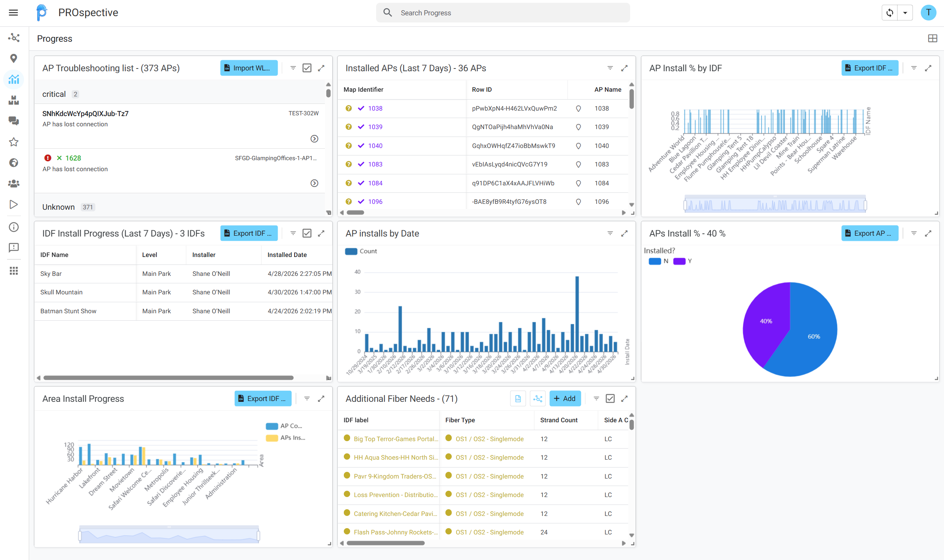Screen dimensions: 944x560
Task: Open the apps grid sidebar icon
Action: coord(14,271)
